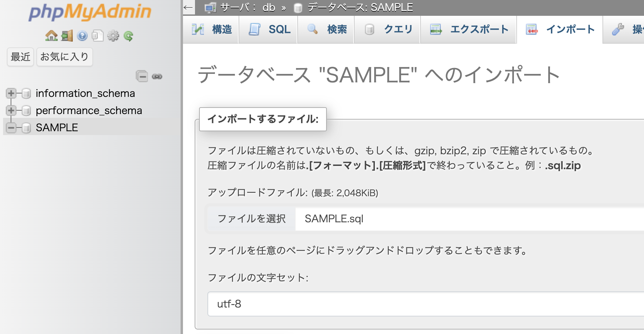The image size is (644, 334).
Task: Click the データベース: SAMPLE breadcrumb link
Action: point(360,8)
